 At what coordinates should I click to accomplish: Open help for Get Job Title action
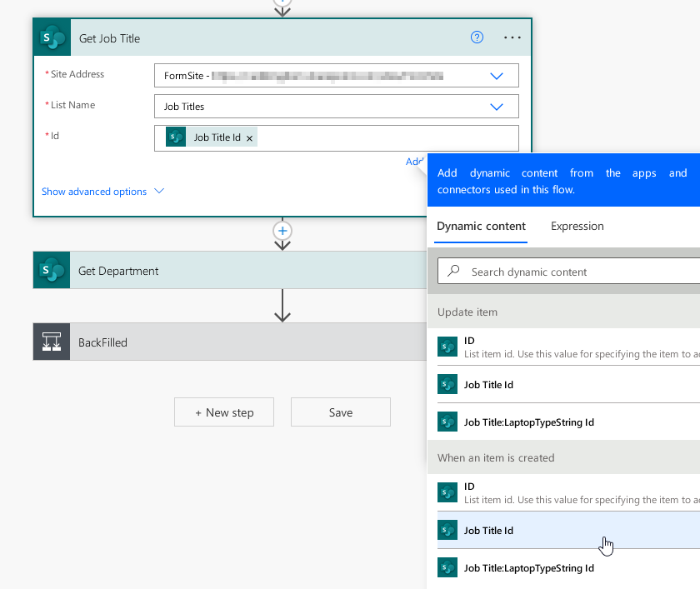click(477, 37)
